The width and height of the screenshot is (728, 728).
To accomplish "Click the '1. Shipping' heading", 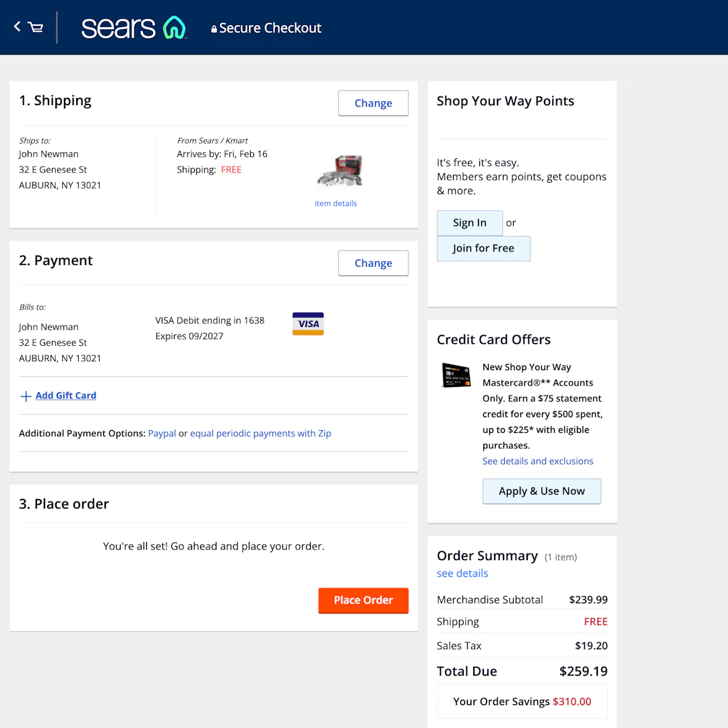I will point(55,100).
